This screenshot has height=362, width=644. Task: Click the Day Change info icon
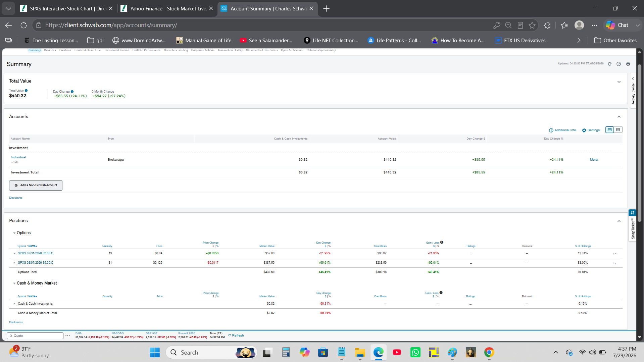72,92
